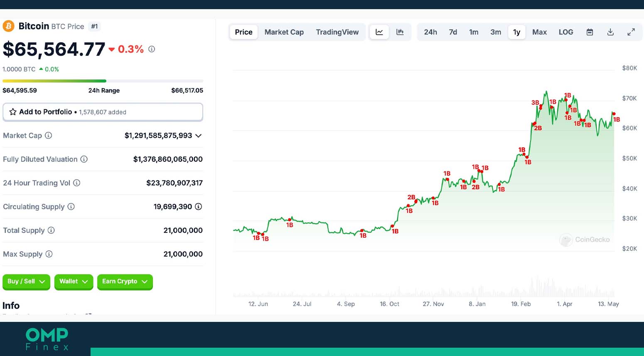Image resolution: width=644 pixels, height=356 pixels.
Task: Click the Bitcoin logo icon
Action: coord(8,26)
